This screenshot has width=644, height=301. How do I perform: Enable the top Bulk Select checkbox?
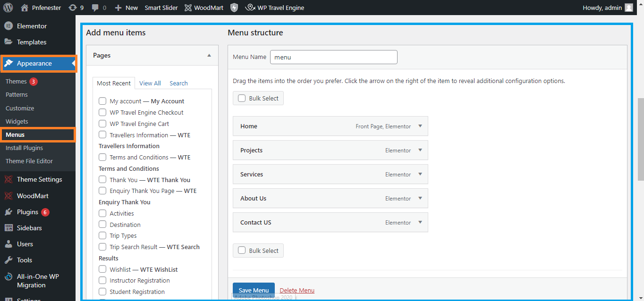[242, 98]
